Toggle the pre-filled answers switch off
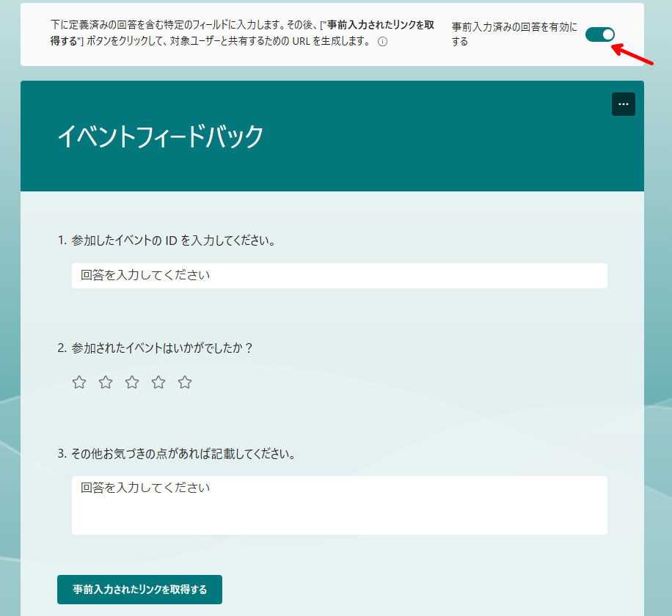Viewport: 672px width, 616px height. pyautogui.click(x=599, y=34)
